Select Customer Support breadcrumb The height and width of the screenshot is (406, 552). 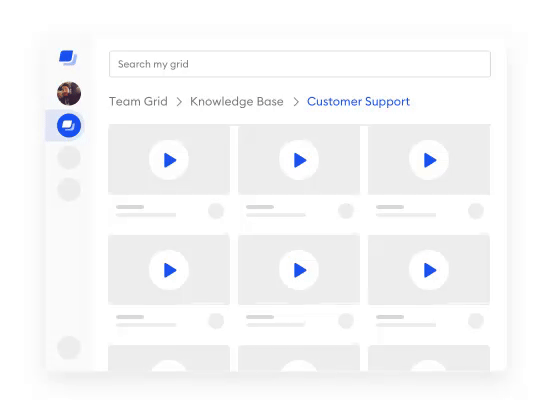tap(358, 101)
